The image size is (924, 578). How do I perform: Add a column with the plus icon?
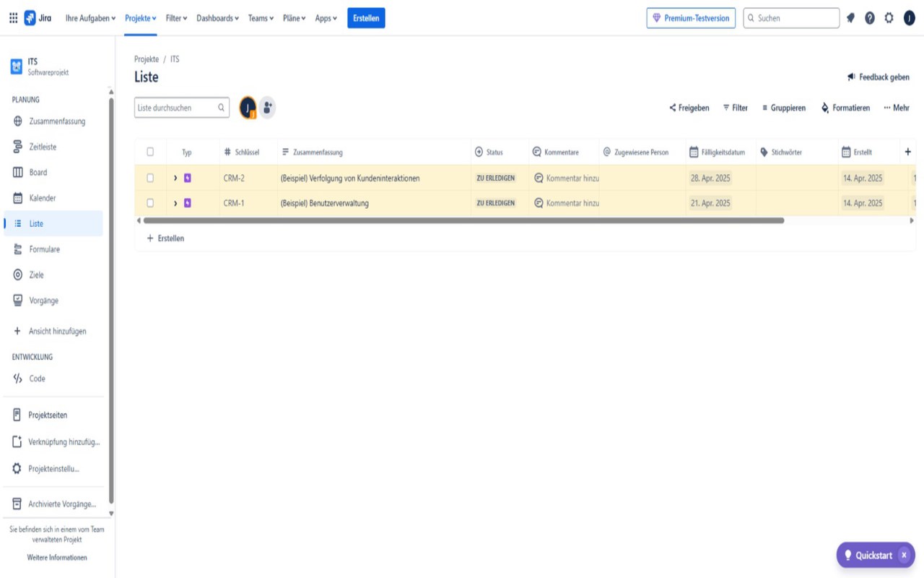click(908, 152)
